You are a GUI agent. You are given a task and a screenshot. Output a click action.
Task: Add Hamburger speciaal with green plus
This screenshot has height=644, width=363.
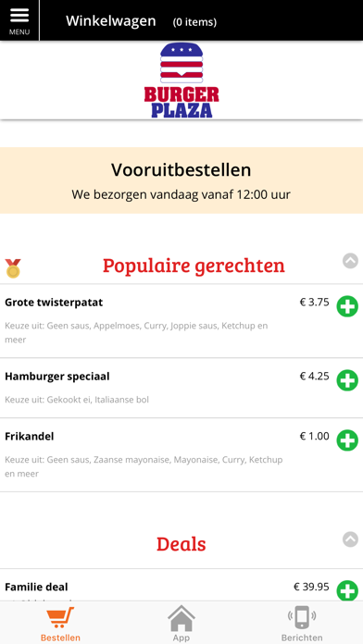[347, 380]
